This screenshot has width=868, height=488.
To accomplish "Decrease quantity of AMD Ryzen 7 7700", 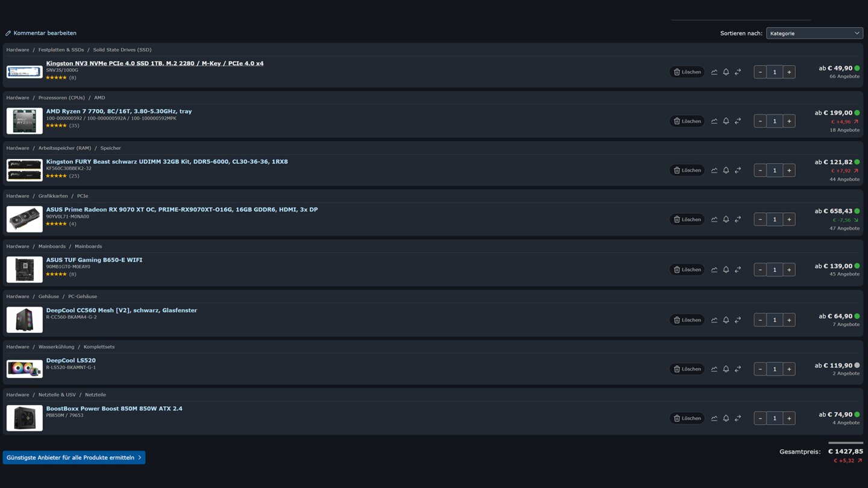I will (760, 121).
